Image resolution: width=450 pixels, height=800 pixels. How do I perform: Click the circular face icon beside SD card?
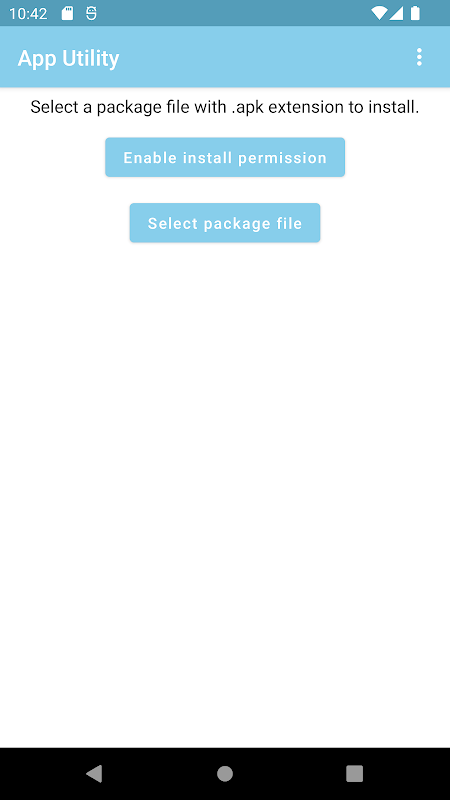(91, 13)
